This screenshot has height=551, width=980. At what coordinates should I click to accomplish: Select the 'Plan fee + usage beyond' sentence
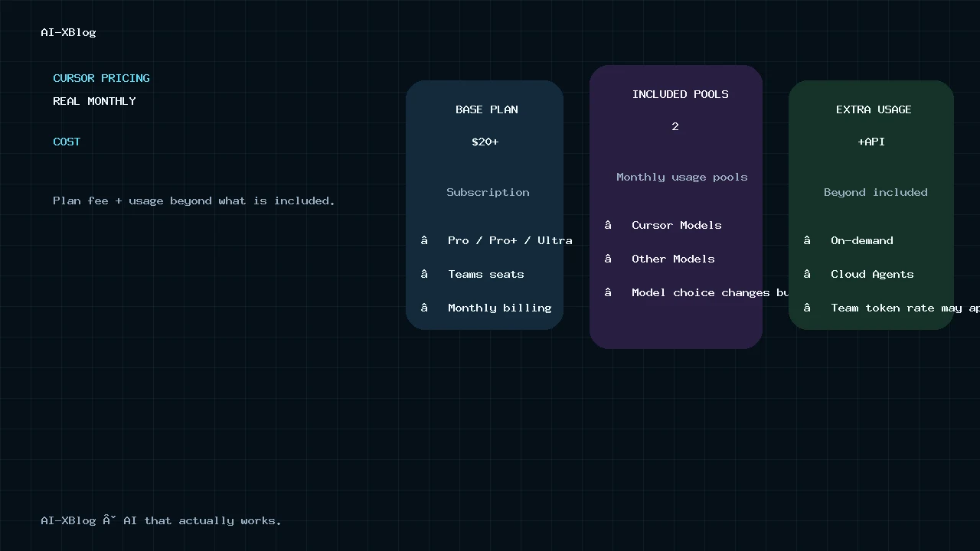[194, 201]
